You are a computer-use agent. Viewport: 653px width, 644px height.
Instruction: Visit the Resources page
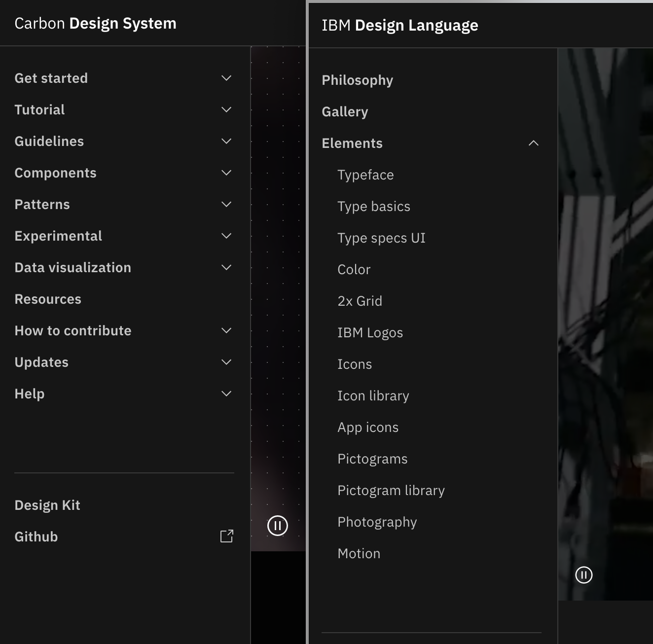pos(48,299)
